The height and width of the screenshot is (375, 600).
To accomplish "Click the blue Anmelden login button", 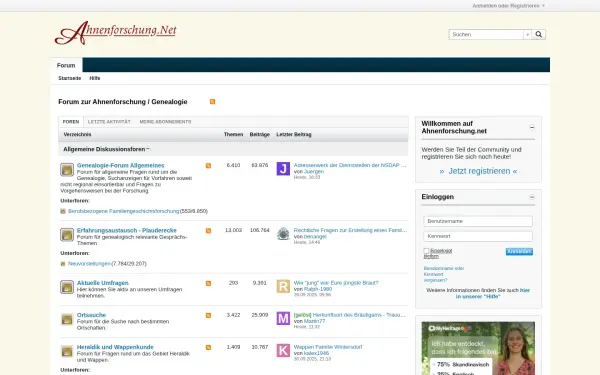I will (x=519, y=251).
